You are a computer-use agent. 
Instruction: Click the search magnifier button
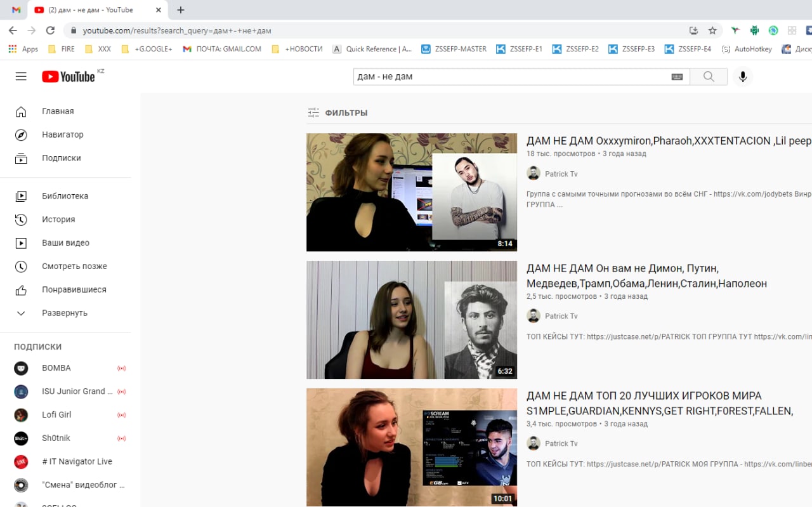[x=709, y=77]
